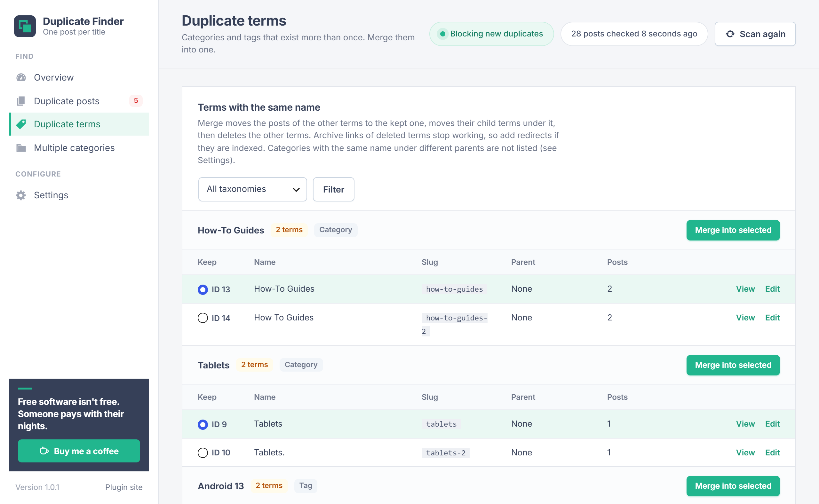The width and height of the screenshot is (819, 504).
Task: Click the Category badge beside Tablets
Action: (301, 365)
